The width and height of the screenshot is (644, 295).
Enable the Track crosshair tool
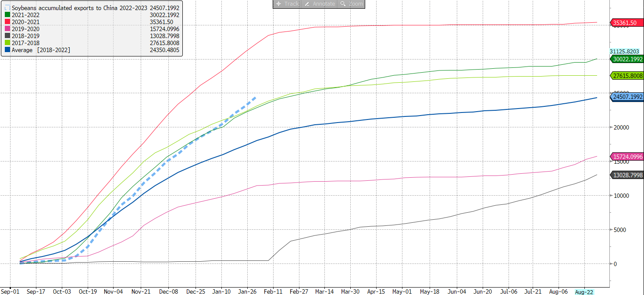pyautogui.click(x=287, y=4)
